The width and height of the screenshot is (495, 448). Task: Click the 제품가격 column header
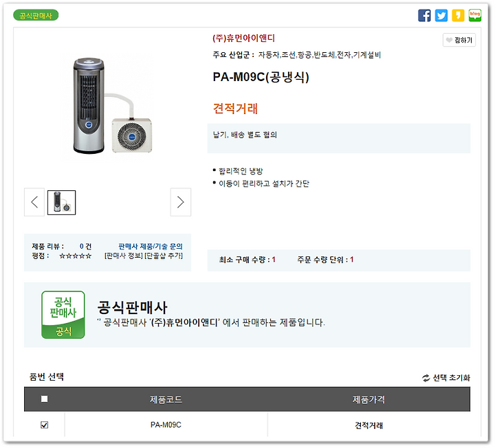(368, 400)
